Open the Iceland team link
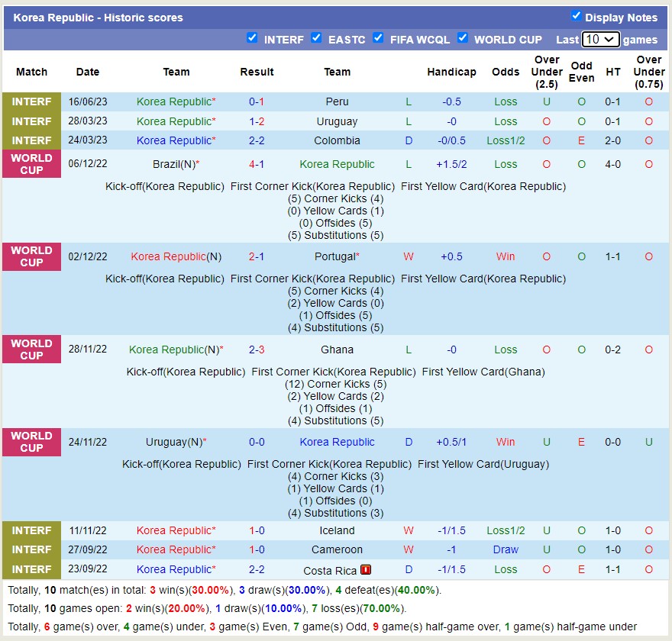The width and height of the screenshot is (672, 641). click(337, 530)
